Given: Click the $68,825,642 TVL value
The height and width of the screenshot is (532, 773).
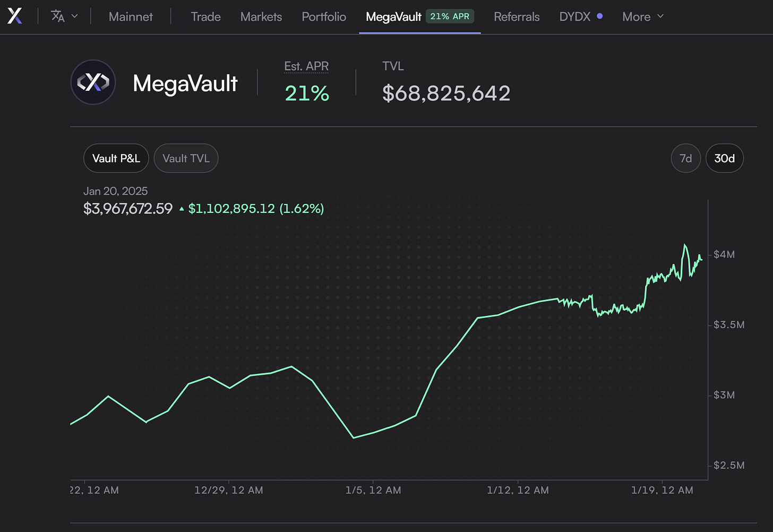Looking at the screenshot, I should click(446, 93).
